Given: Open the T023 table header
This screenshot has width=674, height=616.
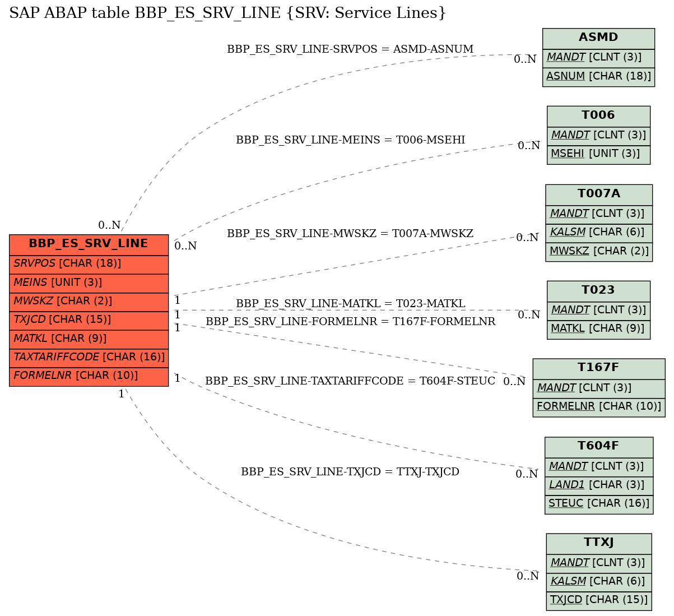Looking at the screenshot, I should (598, 291).
